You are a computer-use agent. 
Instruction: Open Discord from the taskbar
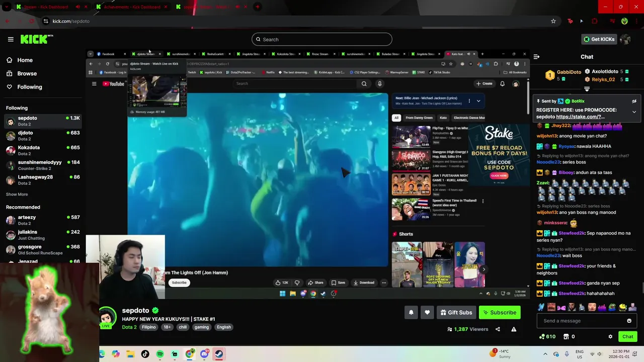[204, 354]
